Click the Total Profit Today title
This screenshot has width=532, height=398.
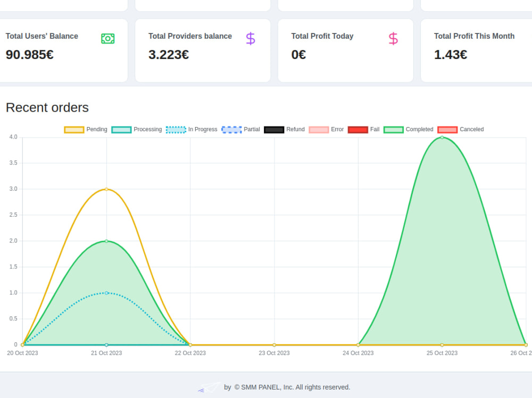point(322,36)
